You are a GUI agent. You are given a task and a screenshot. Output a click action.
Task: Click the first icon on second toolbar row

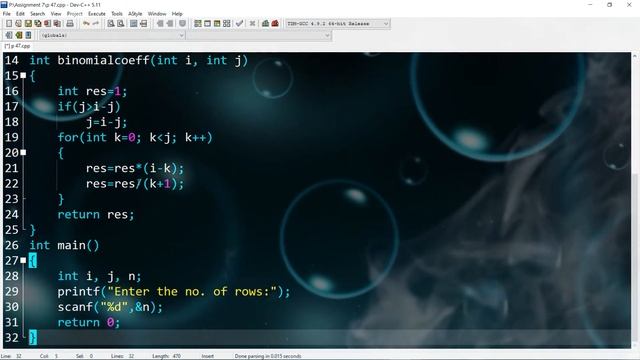tap(9, 36)
